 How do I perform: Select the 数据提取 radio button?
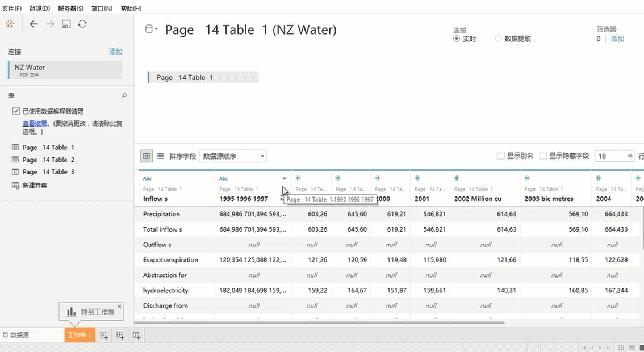pyautogui.click(x=498, y=39)
